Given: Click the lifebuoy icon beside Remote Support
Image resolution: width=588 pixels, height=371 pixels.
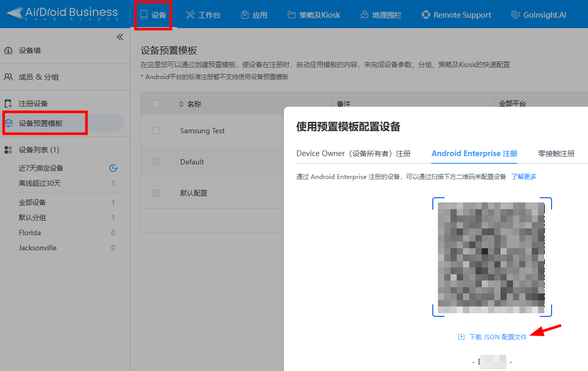Looking at the screenshot, I should (x=426, y=15).
